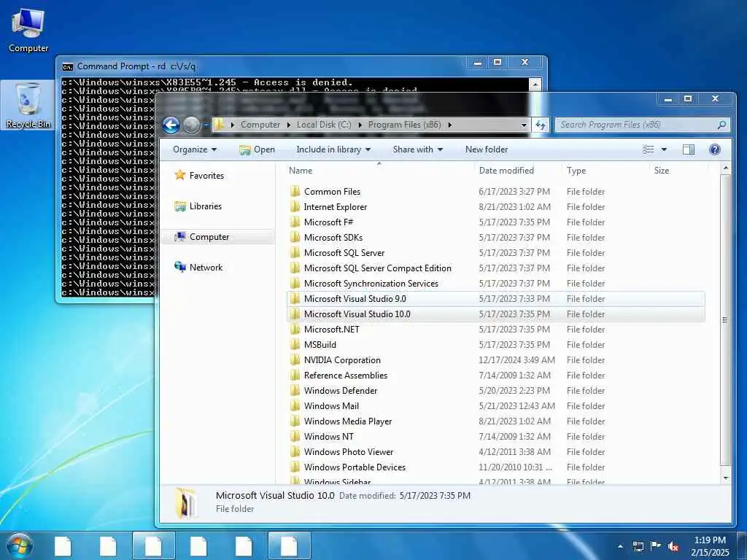This screenshot has height=560, width=747.
Task: Open the address bar history dropdown
Action: 524,125
